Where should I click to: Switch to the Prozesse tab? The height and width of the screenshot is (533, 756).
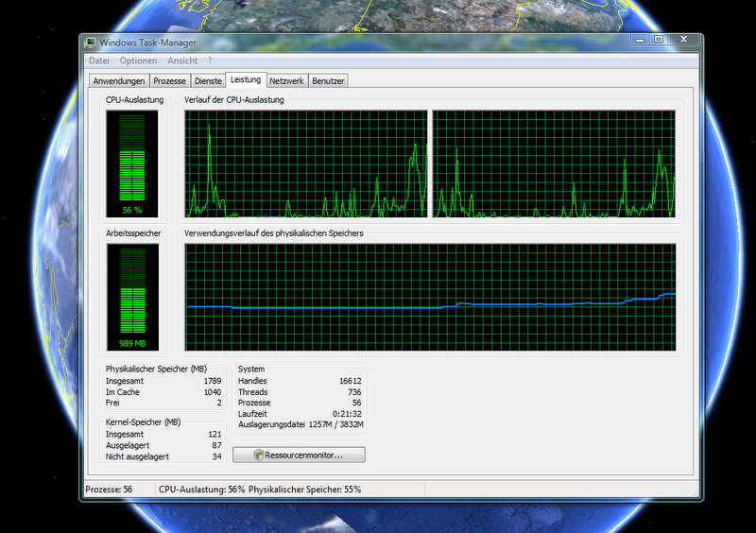click(169, 81)
